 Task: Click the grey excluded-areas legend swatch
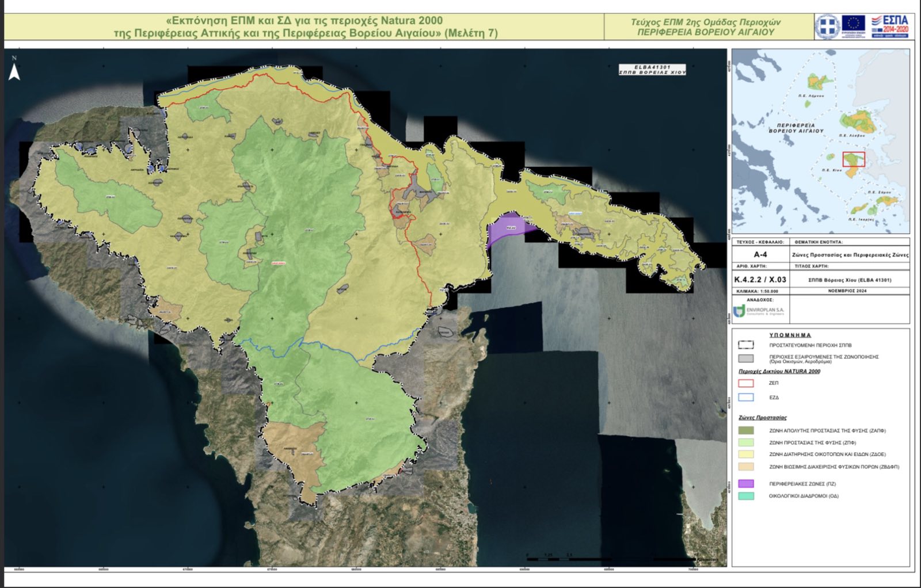click(x=746, y=358)
